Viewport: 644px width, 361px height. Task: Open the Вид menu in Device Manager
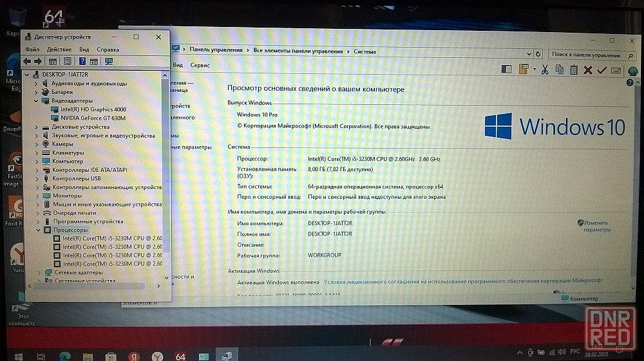84,49
